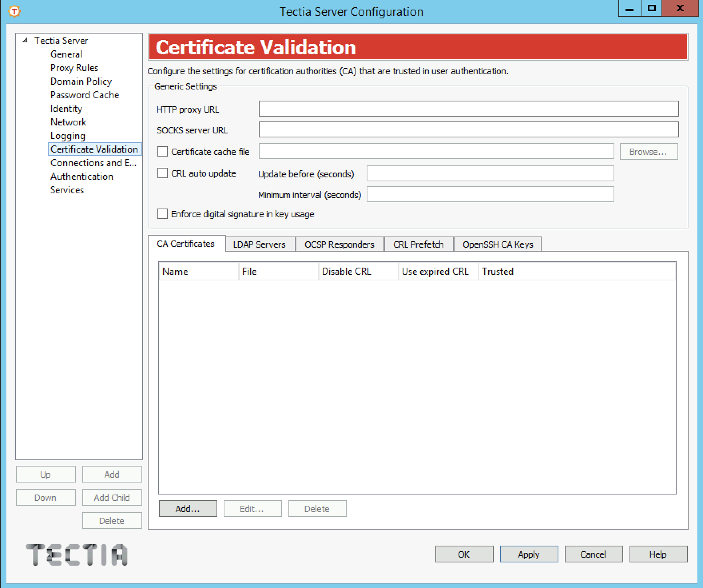703x588 pixels.
Task: Open the Password Cache settings
Action: [x=84, y=95]
